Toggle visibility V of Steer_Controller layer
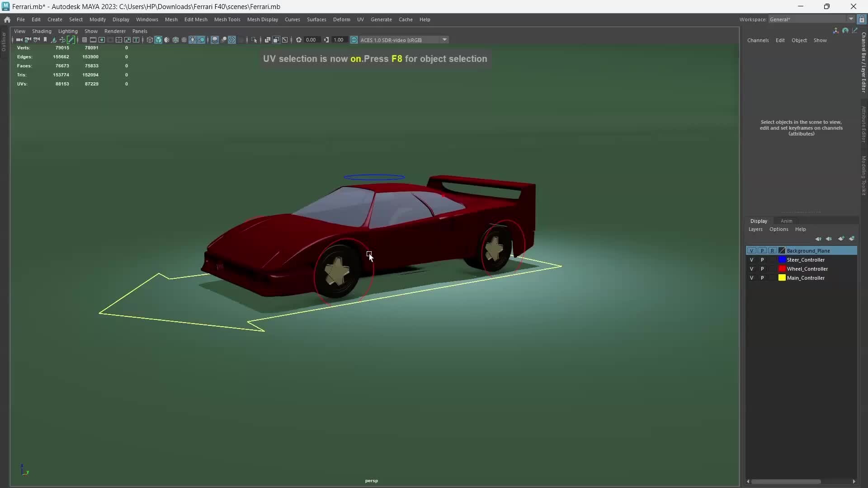 751,260
